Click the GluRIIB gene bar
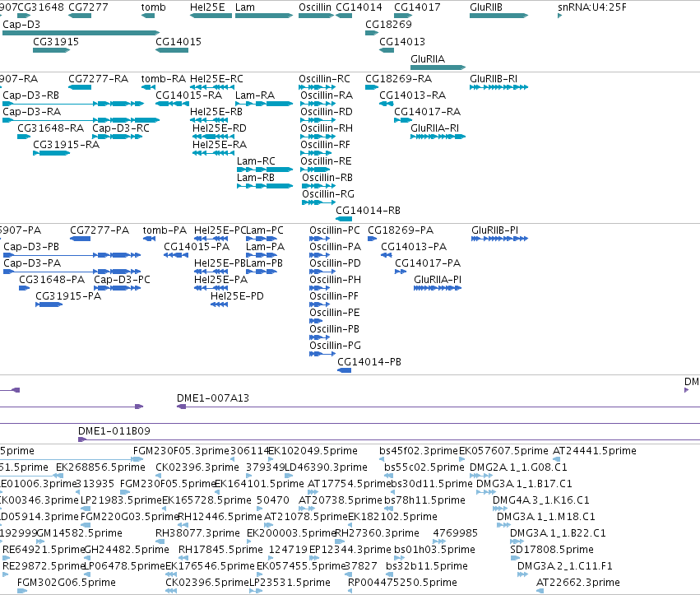This screenshot has height=595, width=700. [498, 16]
